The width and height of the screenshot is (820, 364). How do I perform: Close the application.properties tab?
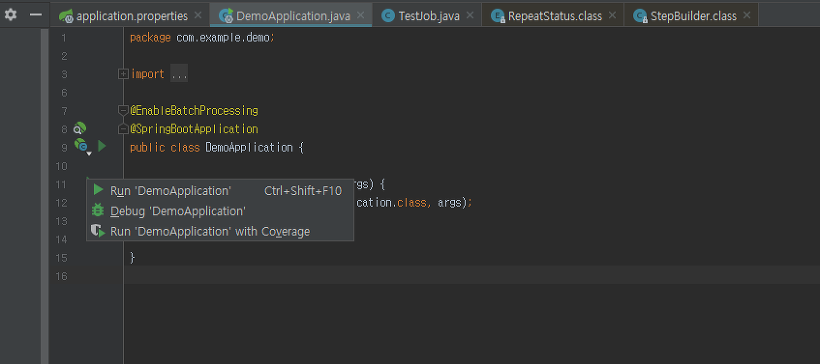198,15
